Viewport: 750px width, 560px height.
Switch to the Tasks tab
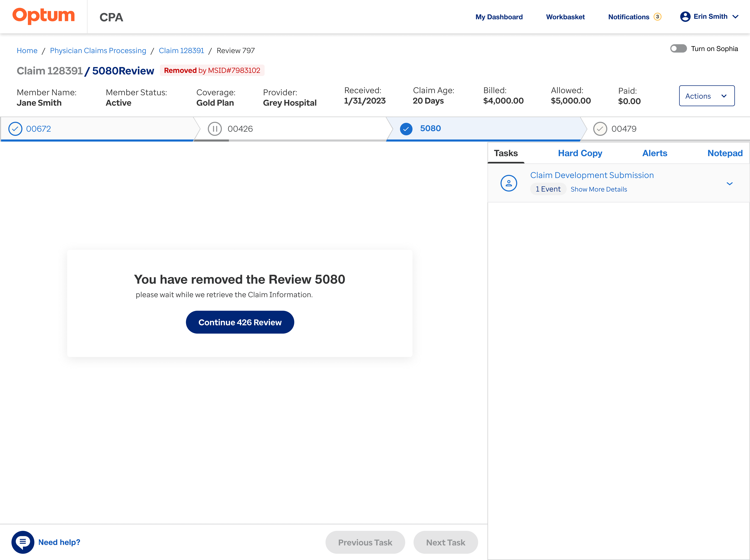pyautogui.click(x=506, y=153)
